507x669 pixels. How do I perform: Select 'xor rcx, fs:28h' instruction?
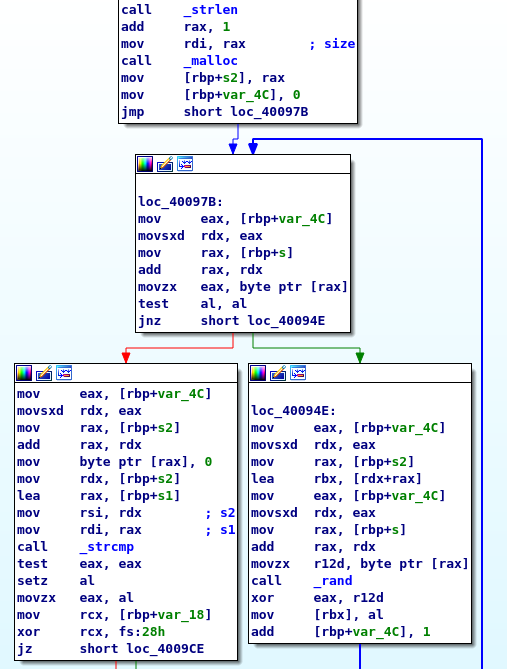[91, 631]
